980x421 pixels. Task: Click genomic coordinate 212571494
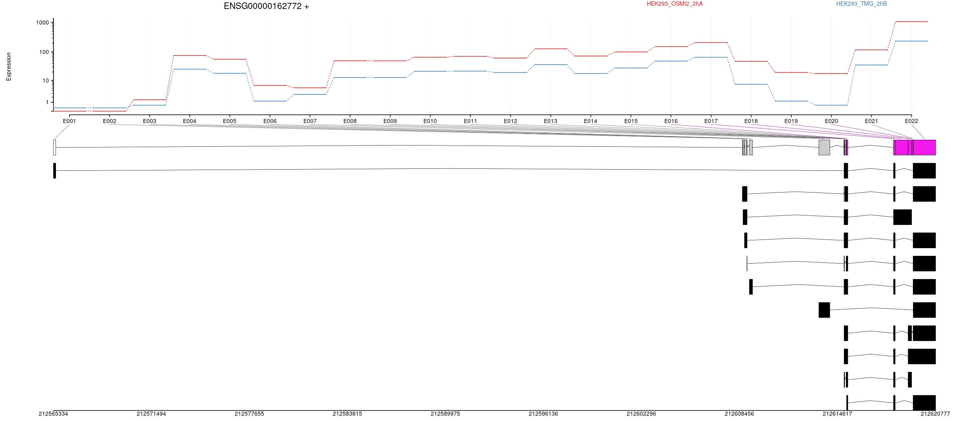click(x=151, y=414)
